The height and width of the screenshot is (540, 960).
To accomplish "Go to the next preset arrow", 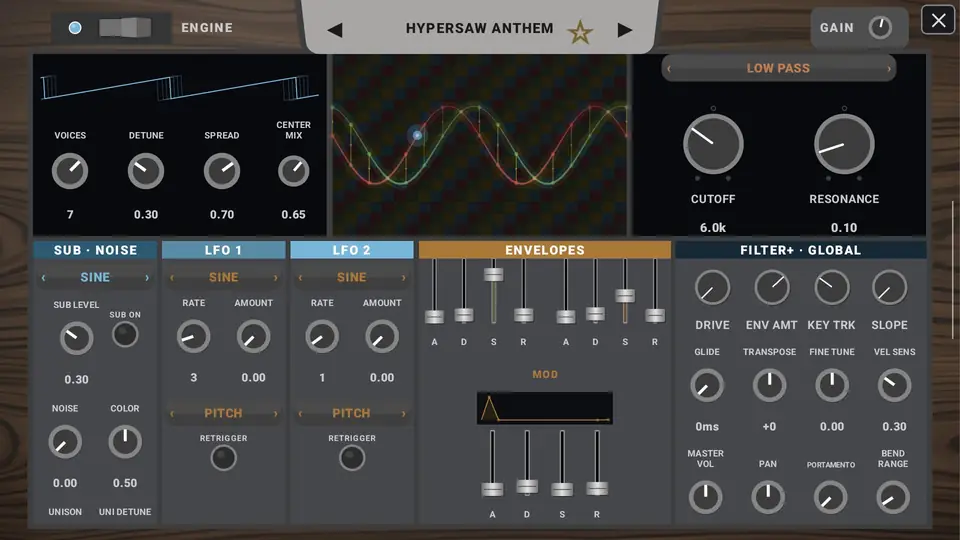I will pos(624,30).
